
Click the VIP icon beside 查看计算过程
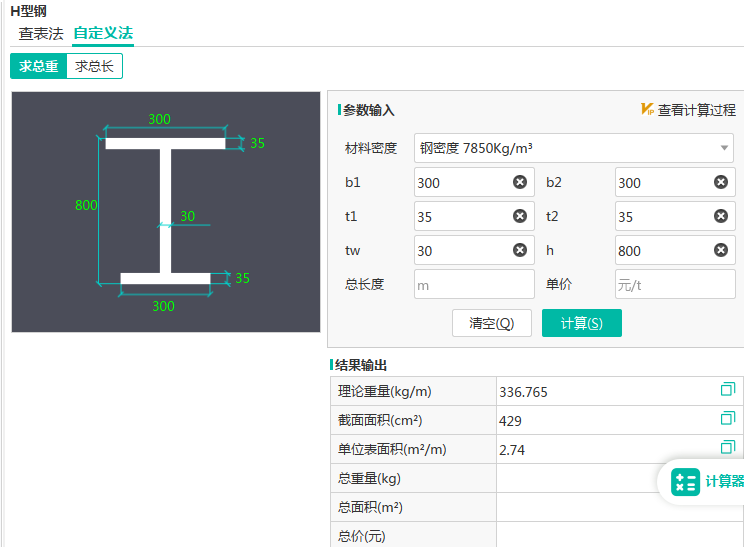pos(647,110)
